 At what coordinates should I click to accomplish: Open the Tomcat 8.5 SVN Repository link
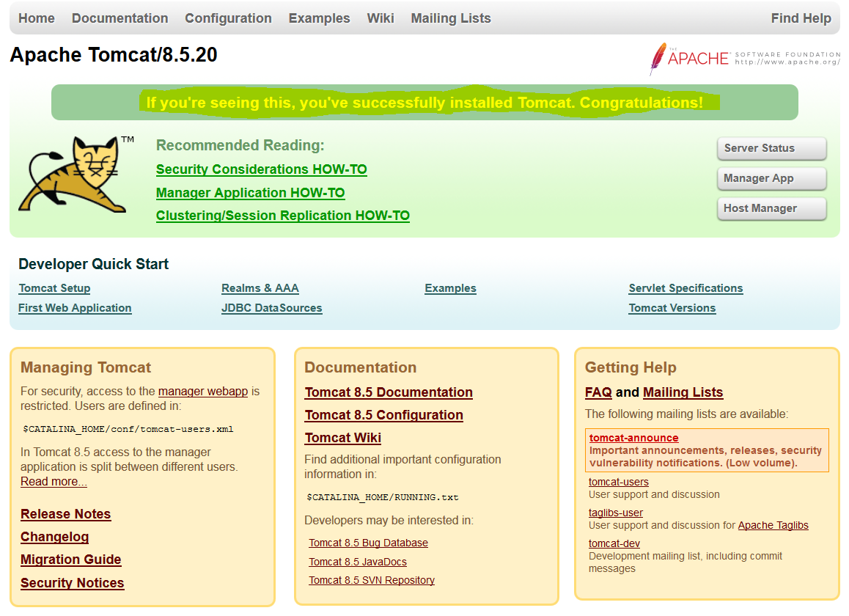[372, 580]
